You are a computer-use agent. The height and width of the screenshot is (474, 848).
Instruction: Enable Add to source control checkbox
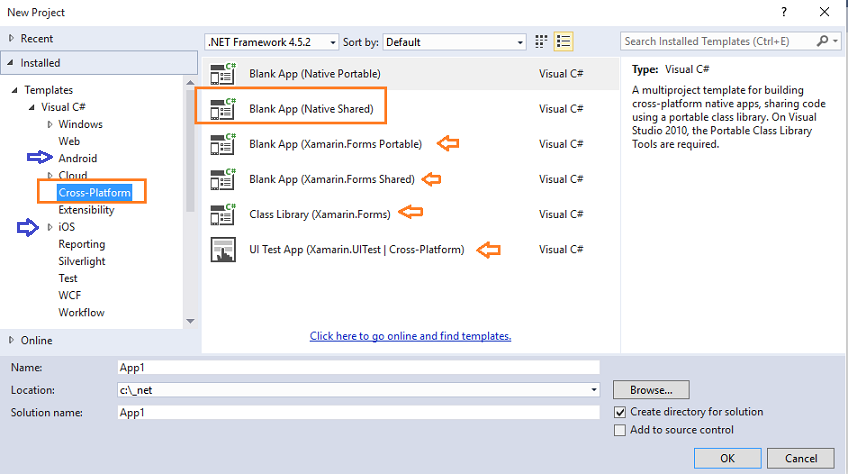[620, 430]
